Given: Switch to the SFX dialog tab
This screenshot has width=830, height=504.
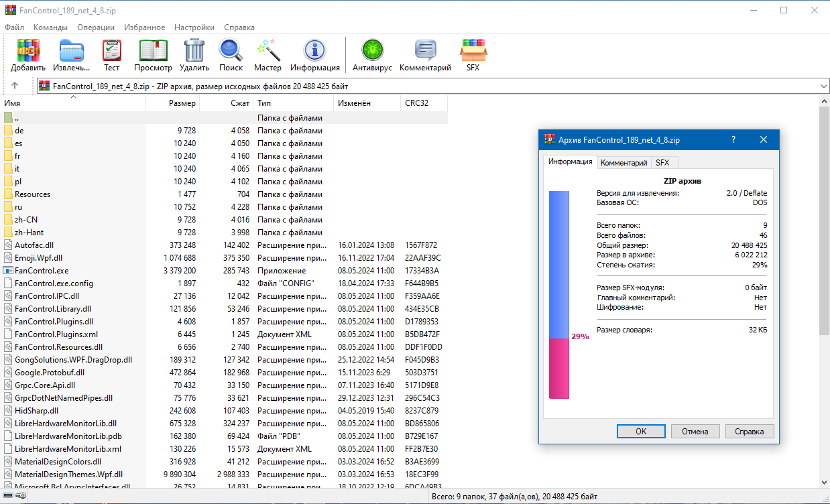Looking at the screenshot, I should [x=662, y=162].
